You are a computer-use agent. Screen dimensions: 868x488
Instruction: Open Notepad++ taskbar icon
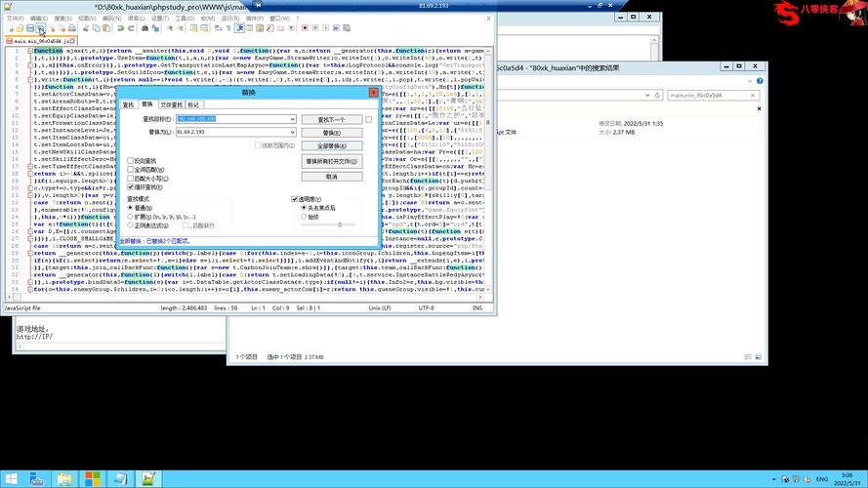(148, 478)
